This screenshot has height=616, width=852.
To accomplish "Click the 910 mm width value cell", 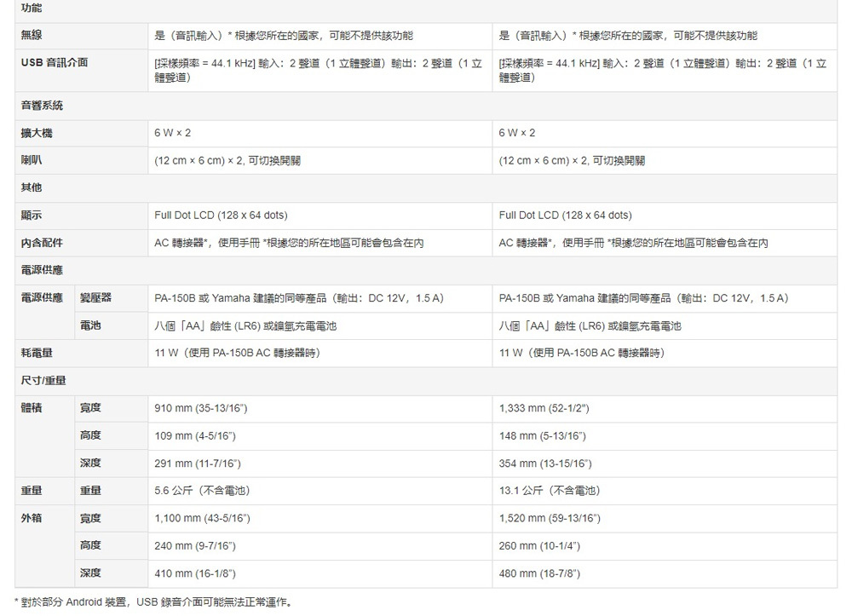I will click(x=201, y=409).
